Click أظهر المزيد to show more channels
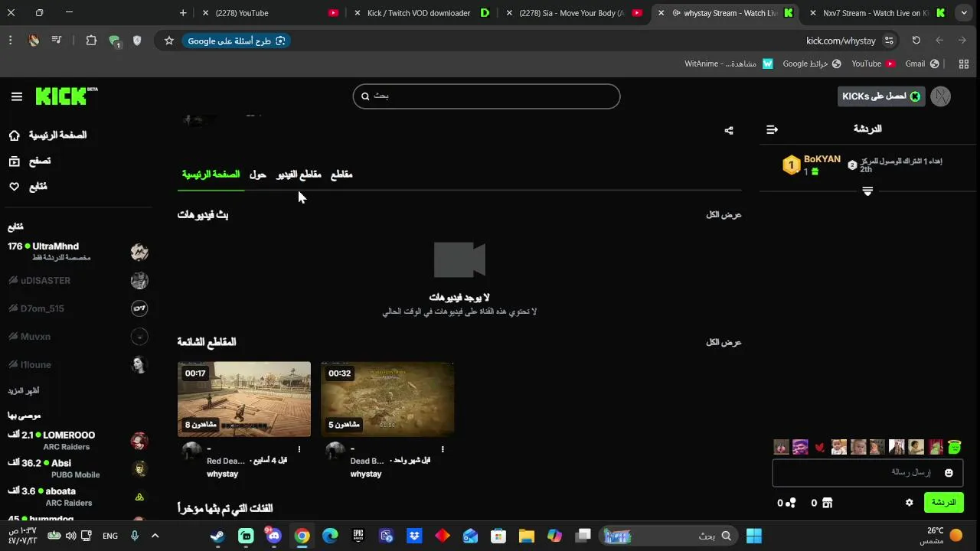Image resolution: width=980 pixels, height=551 pixels. pos(23,391)
